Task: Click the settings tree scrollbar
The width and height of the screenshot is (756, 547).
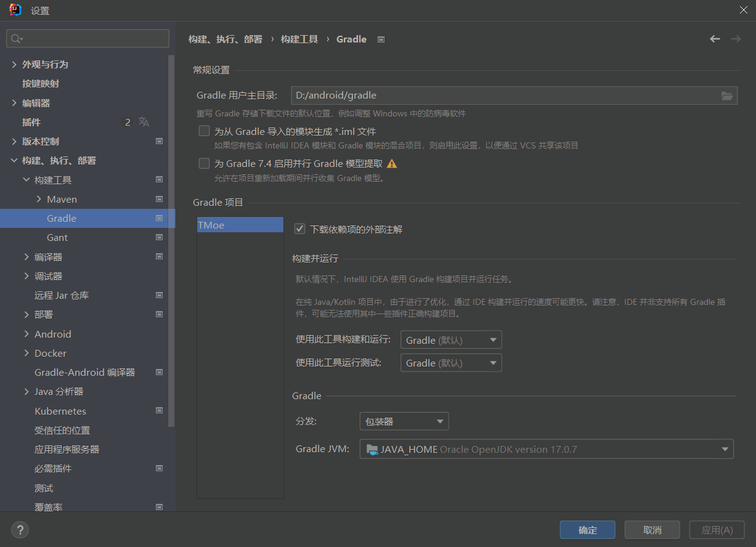Action: [x=172, y=240]
